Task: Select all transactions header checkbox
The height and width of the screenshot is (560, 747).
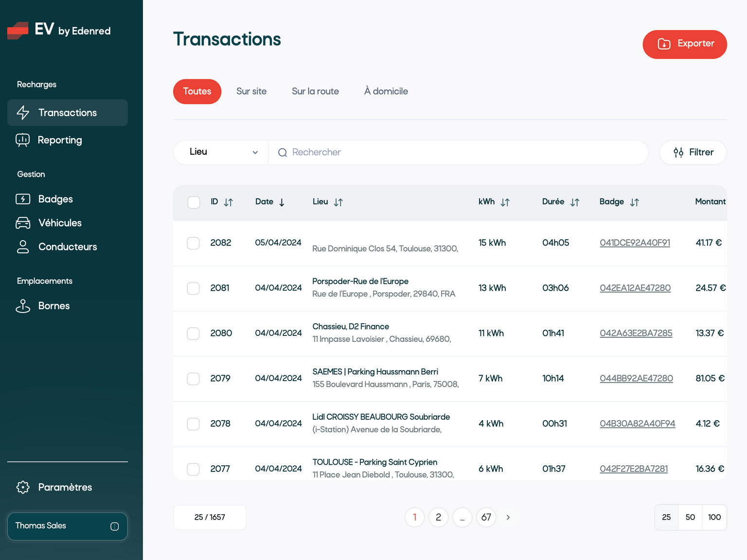Action: click(194, 202)
